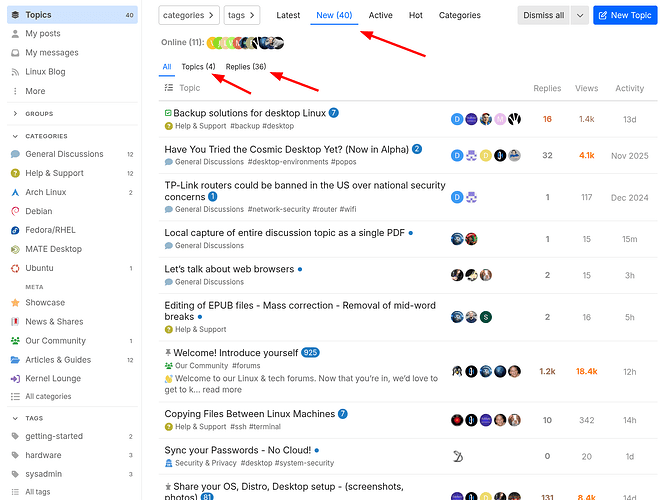Open the Cosmic Desktop topic
Viewport: 672px width, 500px height.
pos(286,150)
